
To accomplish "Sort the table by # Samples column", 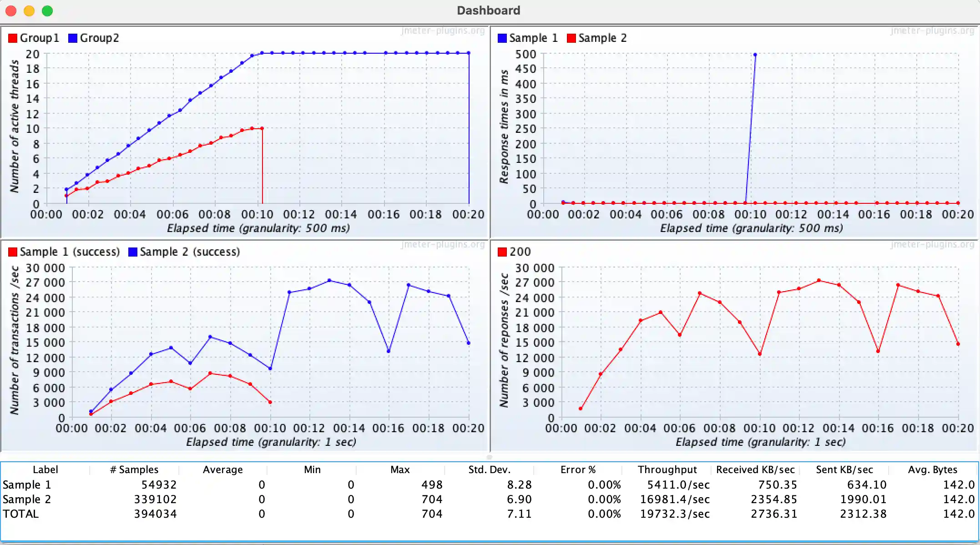I will (133, 469).
